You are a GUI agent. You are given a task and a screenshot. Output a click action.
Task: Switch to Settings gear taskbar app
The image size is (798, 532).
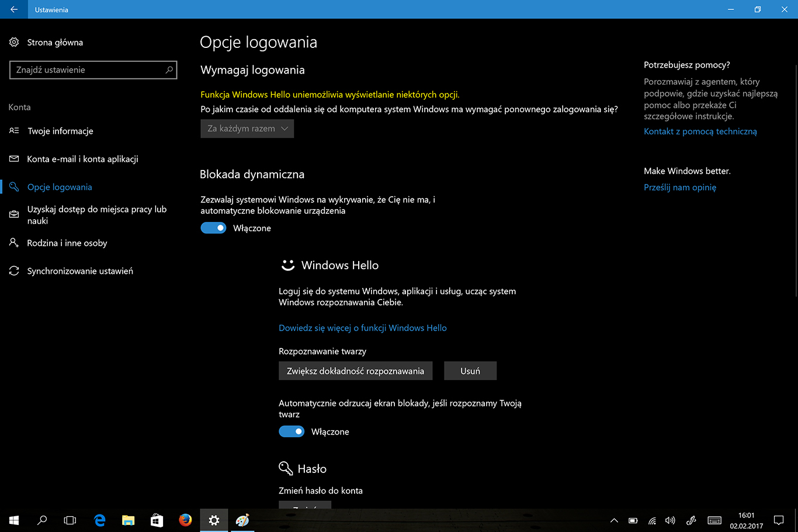point(214,520)
